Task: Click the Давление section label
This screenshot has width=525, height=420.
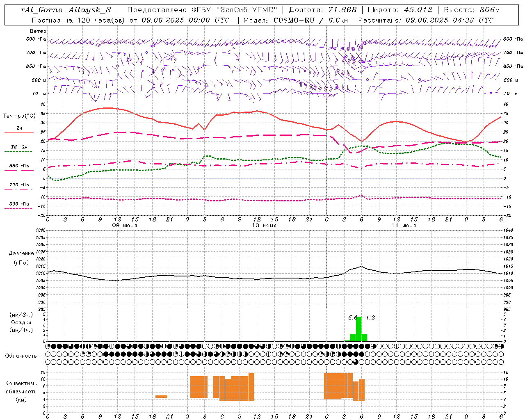Action: pos(21,253)
